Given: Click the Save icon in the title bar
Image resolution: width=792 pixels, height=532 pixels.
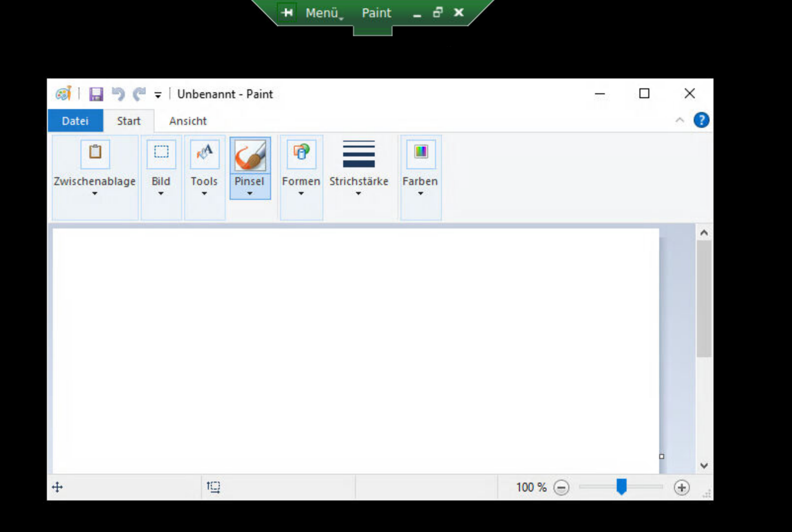Looking at the screenshot, I should [x=96, y=94].
